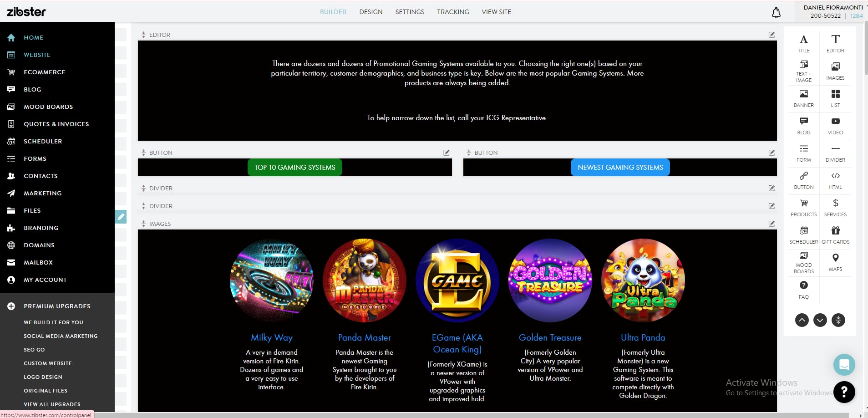Insert an Images block from the panel
The width and height of the screenshot is (868, 418).
coord(835,71)
